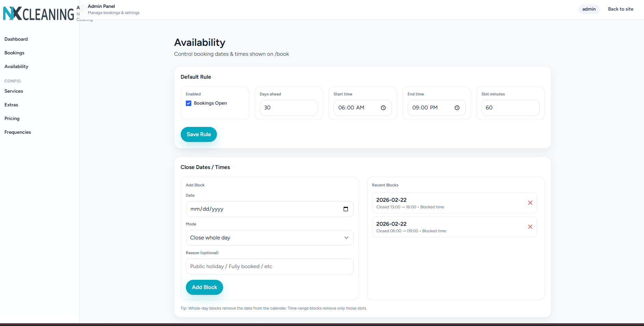Image resolution: width=644 pixels, height=326 pixels.
Task: Open the End time clock picker icon
Action: coord(457,108)
